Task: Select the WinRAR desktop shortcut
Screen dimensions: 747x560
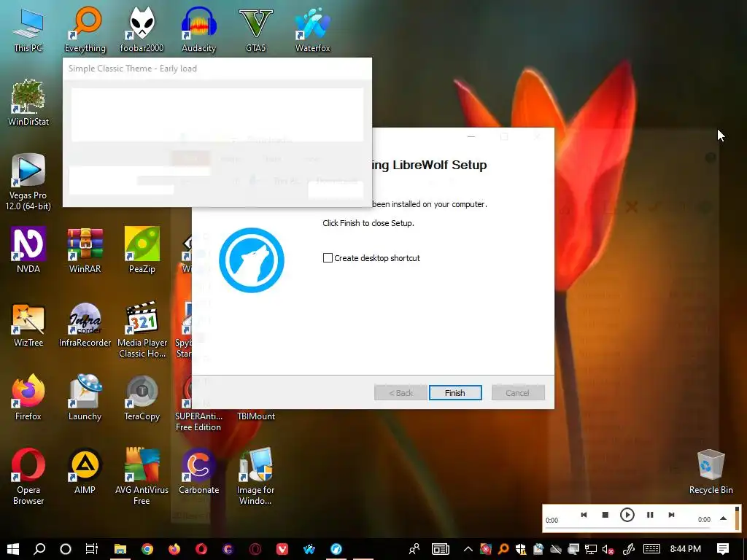Action: pyautogui.click(x=85, y=250)
